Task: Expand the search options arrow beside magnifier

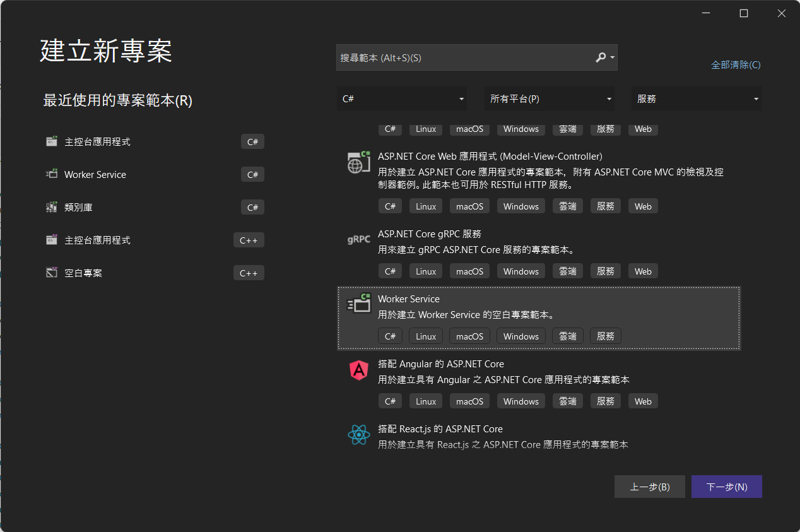Action: 613,58
